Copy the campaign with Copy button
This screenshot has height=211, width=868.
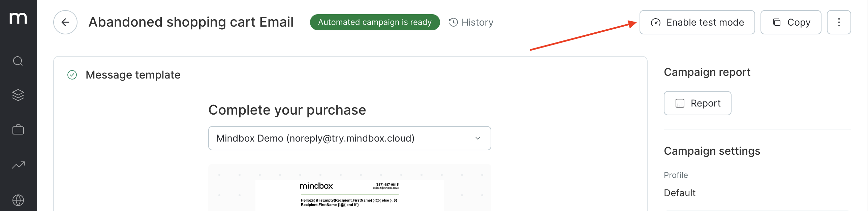(791, 22)
